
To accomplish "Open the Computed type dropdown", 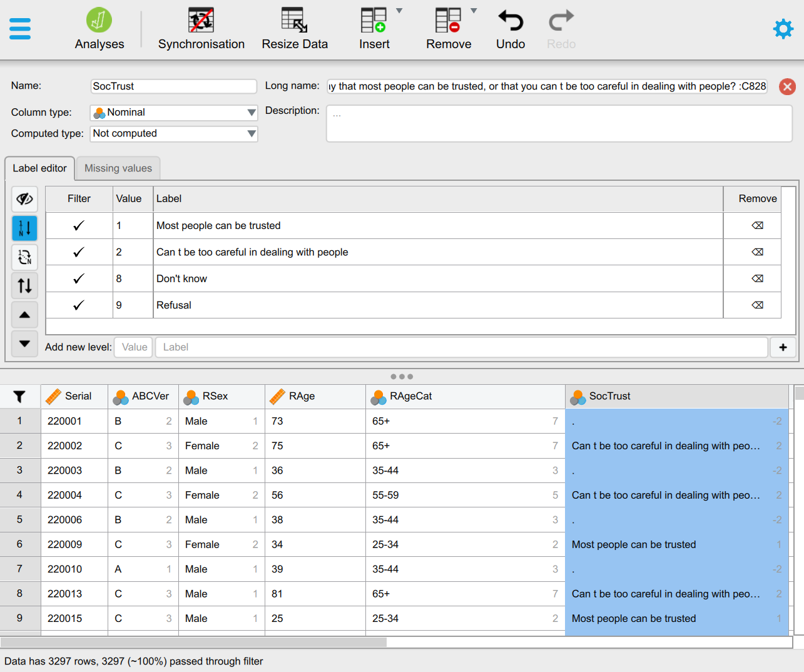I will coord(251,134).
